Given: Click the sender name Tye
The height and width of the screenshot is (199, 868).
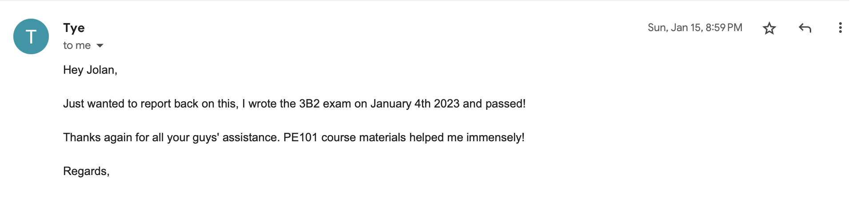Looking at the screenshot, I should (x=74, y=28).
